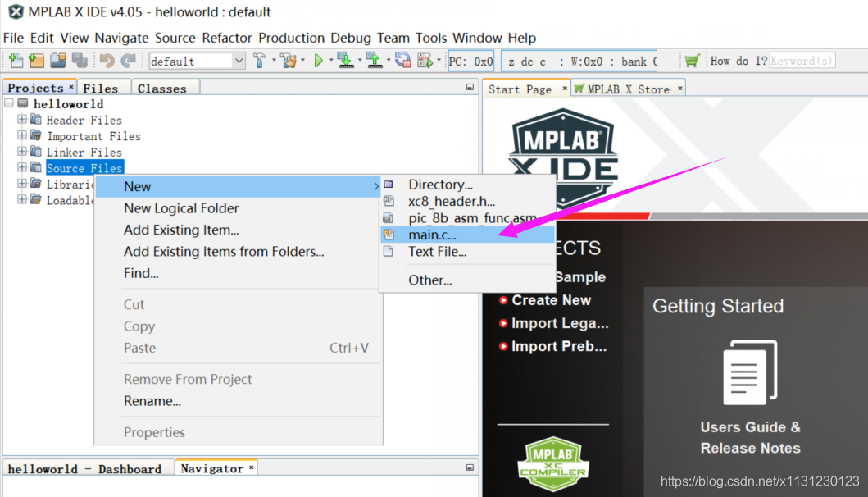
Task: Click the Important Files folder icon
Action: pyautogui.click(x=36, y=135)
